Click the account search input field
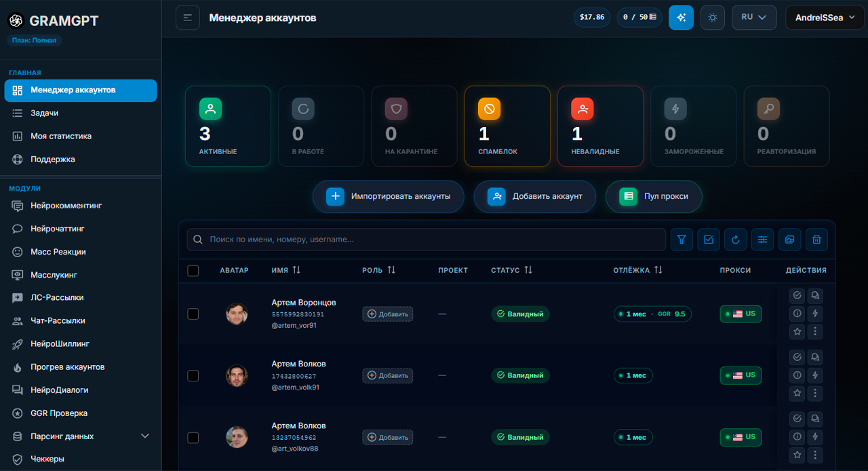The image size is (868, 471). (427, 240)
